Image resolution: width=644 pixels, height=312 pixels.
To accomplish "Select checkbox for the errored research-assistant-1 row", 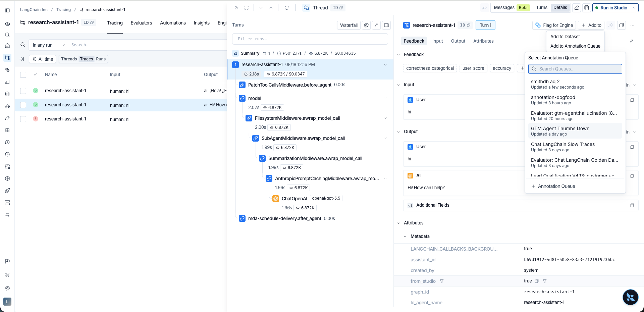I will 23,119.
